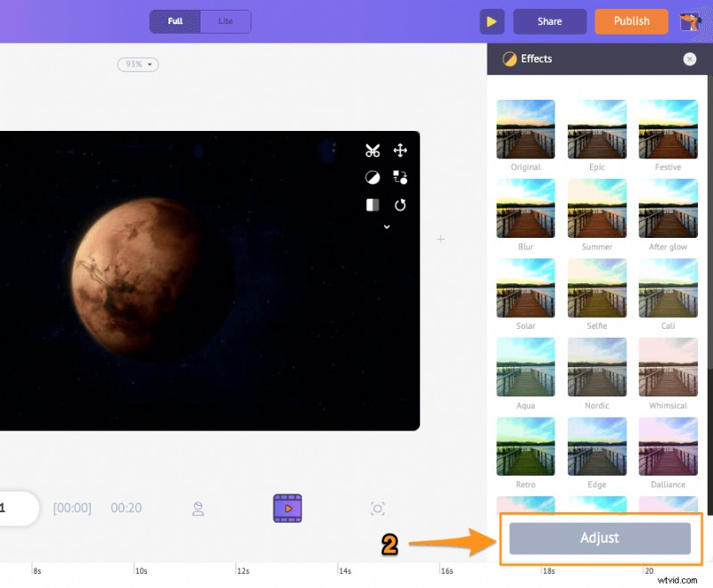Click the move tool icon on the clip
Image resolution: width=713 pixels, height=588 pixels.
point(400,151)
